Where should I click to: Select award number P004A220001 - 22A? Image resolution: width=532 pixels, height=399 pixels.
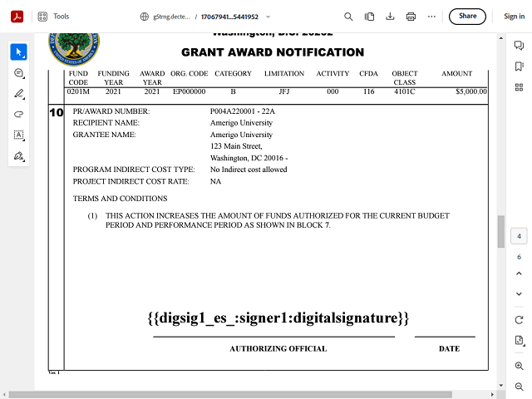242,111
